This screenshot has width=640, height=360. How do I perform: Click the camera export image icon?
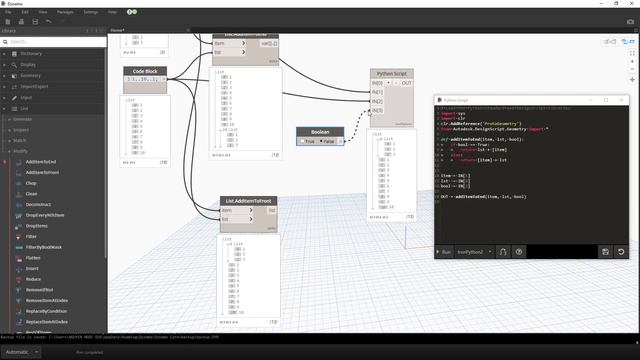[631, 22]
